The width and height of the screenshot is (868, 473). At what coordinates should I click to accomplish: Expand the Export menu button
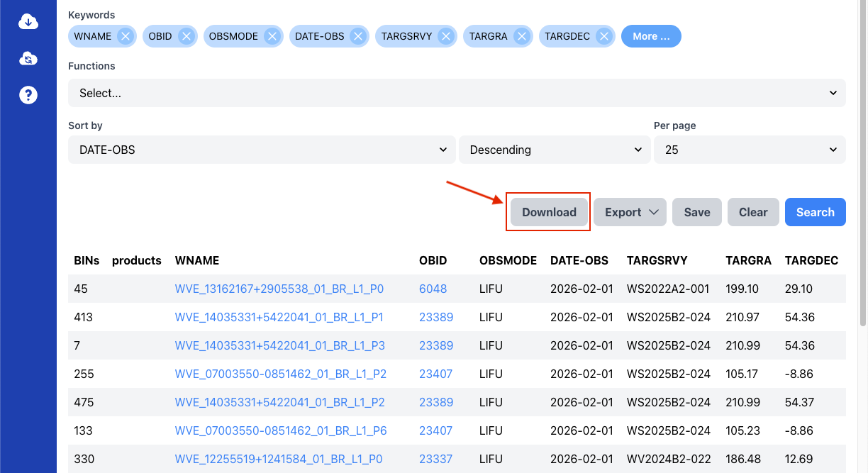tap(630, 212)
